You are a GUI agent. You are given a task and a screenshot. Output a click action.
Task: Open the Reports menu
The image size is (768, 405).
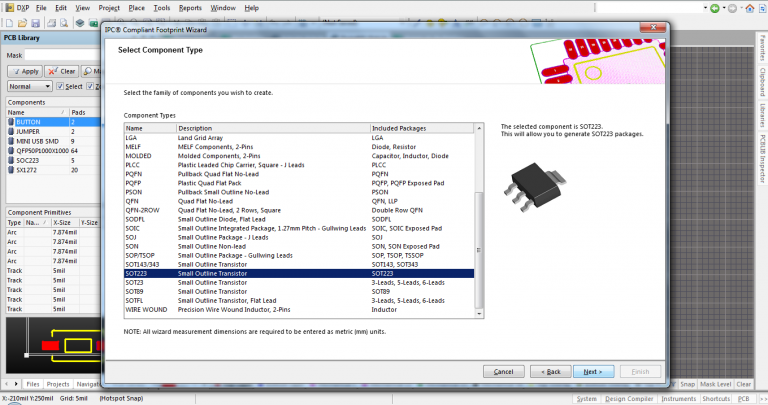[190, 8]
